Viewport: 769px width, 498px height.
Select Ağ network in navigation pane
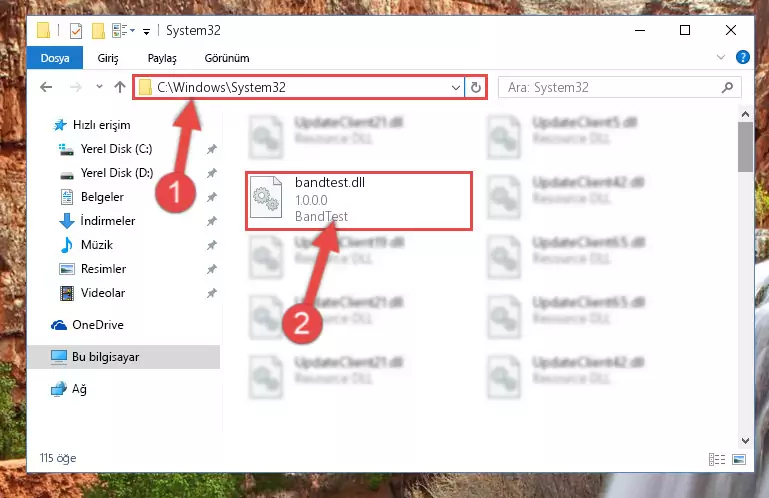coord(69,389)
